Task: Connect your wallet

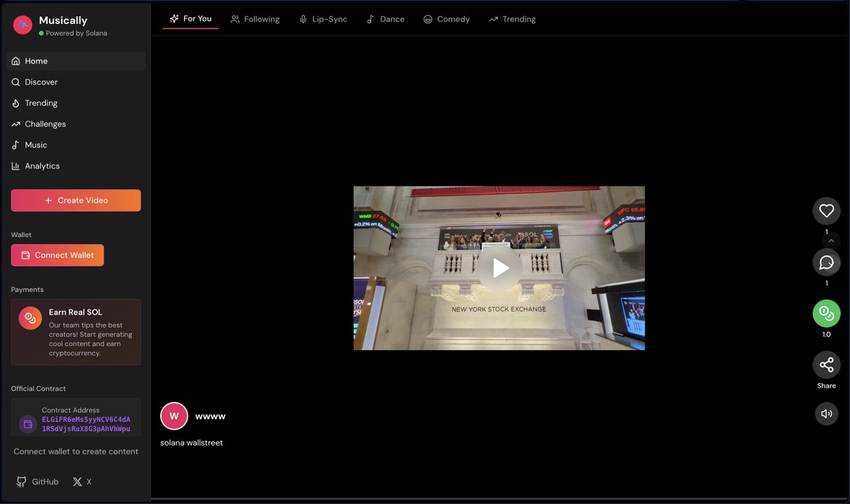Action: tap(57, 254)
